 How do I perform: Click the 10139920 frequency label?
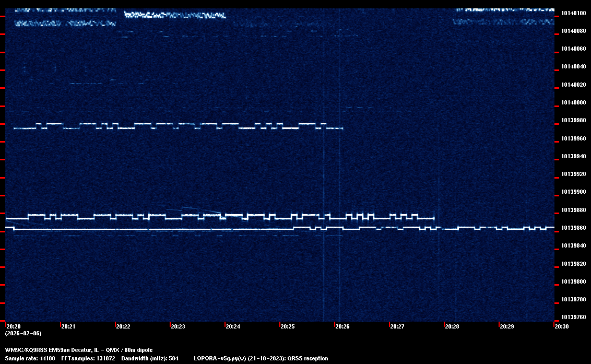(573, 174)
